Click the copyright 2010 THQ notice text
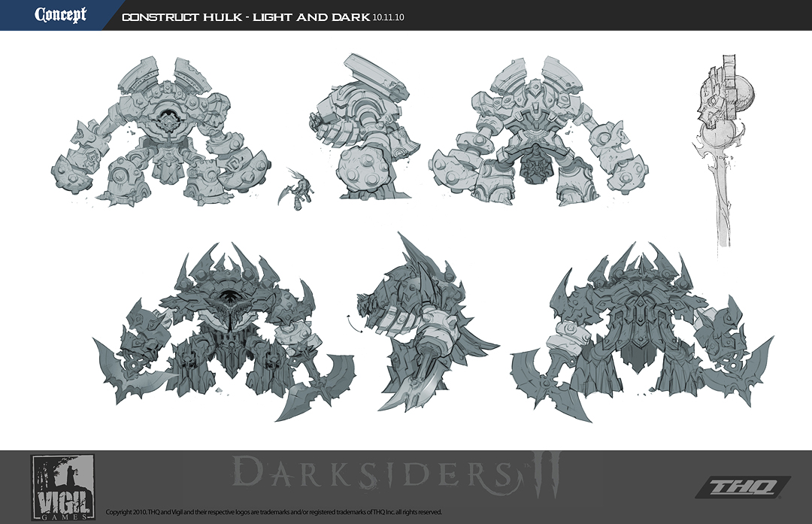812x524 pixels. pos(274,512)
